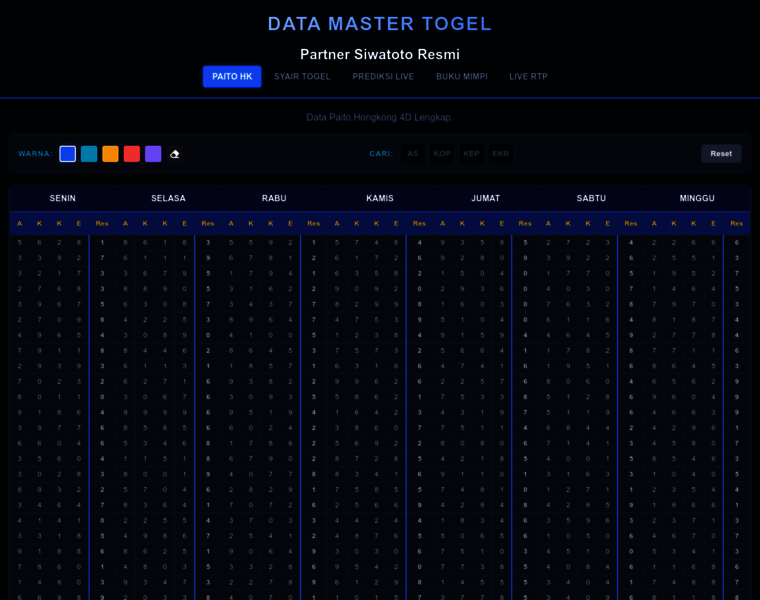Pick the orange color swatch
The height and width of the screenshot is (600, 760).
point(111,154)
